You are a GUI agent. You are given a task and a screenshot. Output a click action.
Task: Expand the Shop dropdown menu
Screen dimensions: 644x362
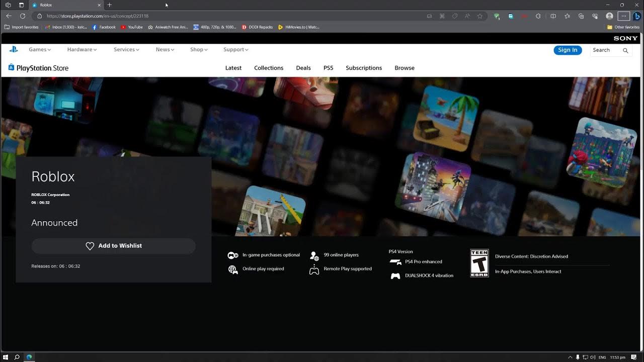pyautogui.click(x=199, y=50)
